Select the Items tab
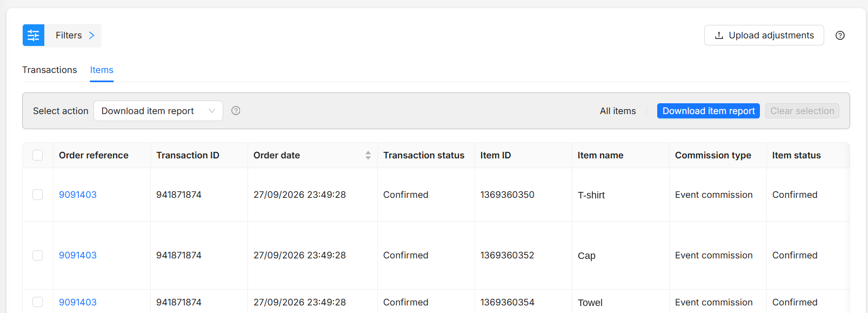This screenshot has height=313, width=868. pos(102,70)
